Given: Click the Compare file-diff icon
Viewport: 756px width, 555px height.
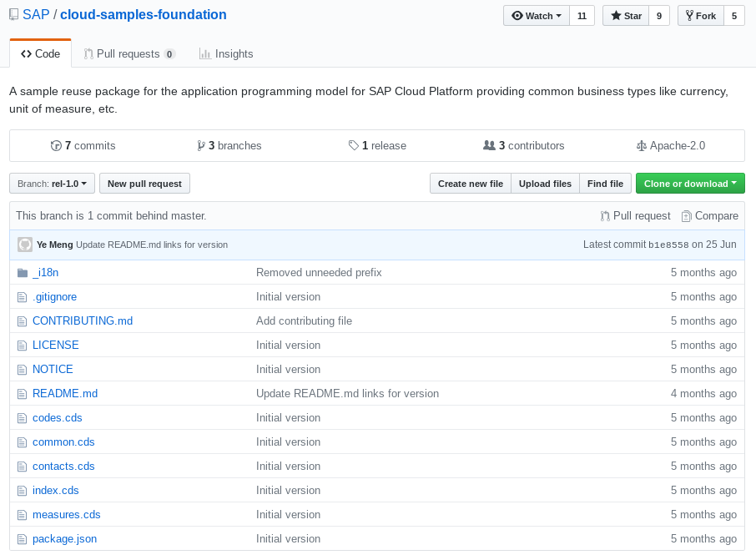Looking at the screenshot, I should 686,216.
